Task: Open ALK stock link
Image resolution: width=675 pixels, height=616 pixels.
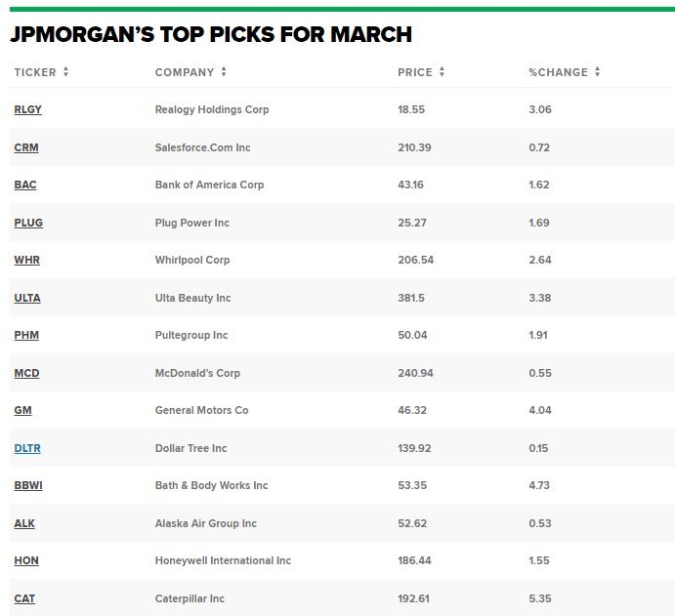Action: coord(24,523)
